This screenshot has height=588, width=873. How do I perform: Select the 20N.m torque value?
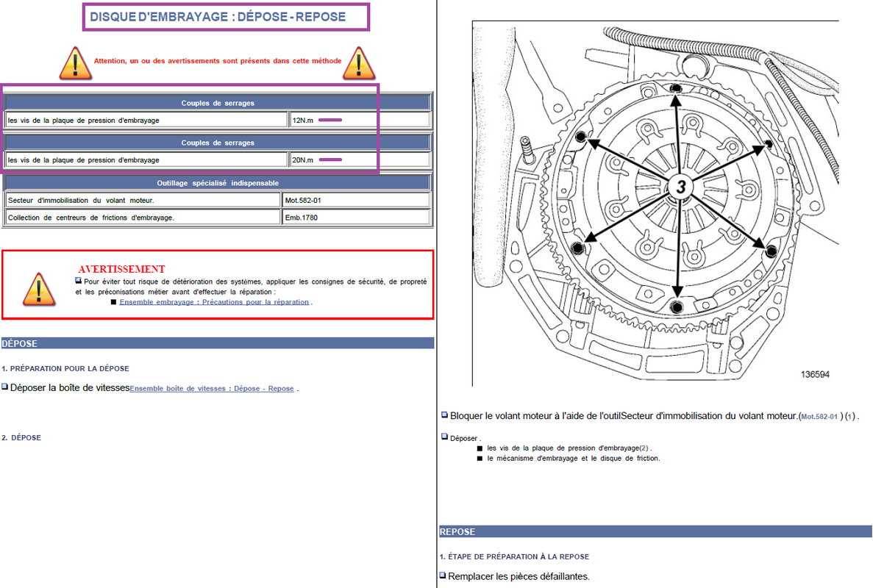tap(303, 160)
